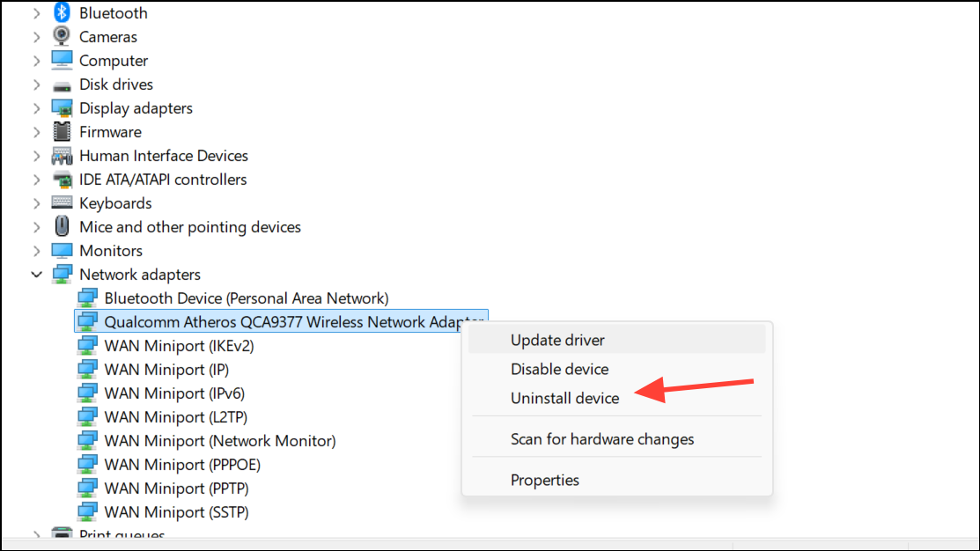Click the Display adapters icon
This screenshot has width=980, height=551.
61,107
